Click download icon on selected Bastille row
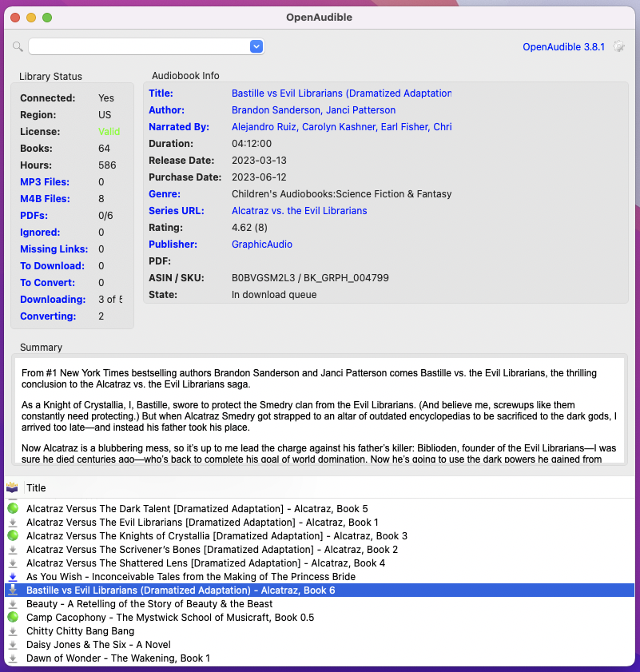This screenshot has width=640, height=672. [x=13, y=590]
